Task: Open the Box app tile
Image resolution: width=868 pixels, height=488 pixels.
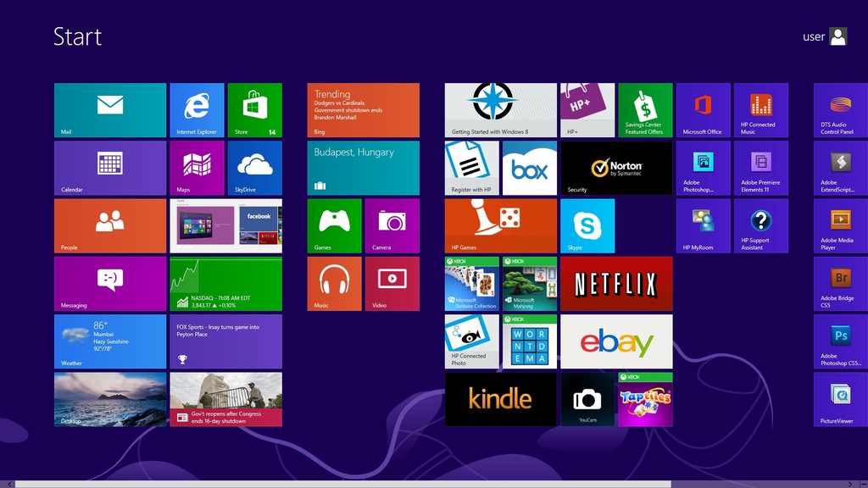Action: click(x=530, y=168)
